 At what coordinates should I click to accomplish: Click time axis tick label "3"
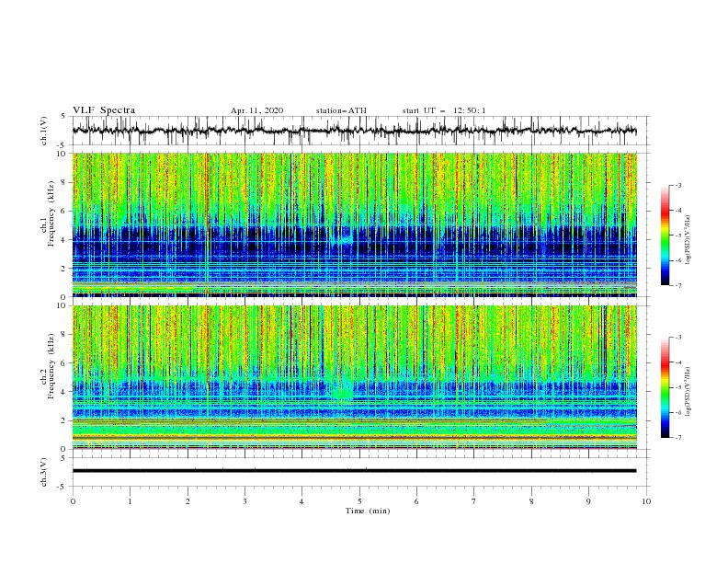point(245,501)
